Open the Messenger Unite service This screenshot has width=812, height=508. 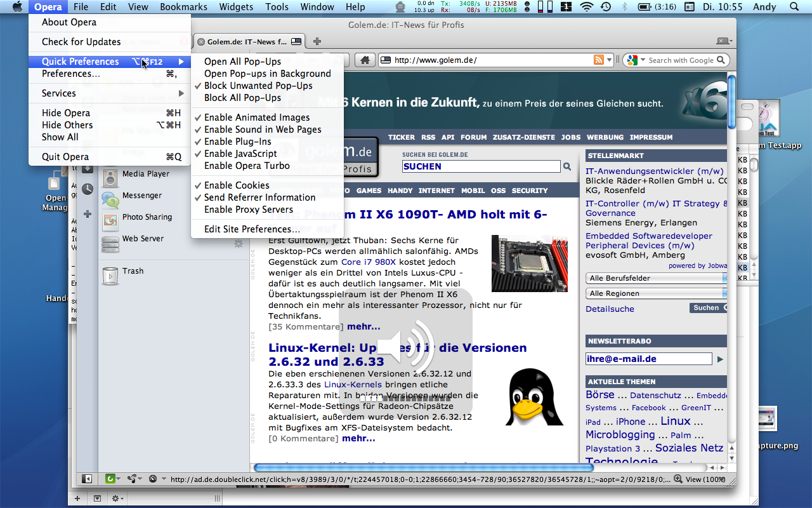pos(141,196)
